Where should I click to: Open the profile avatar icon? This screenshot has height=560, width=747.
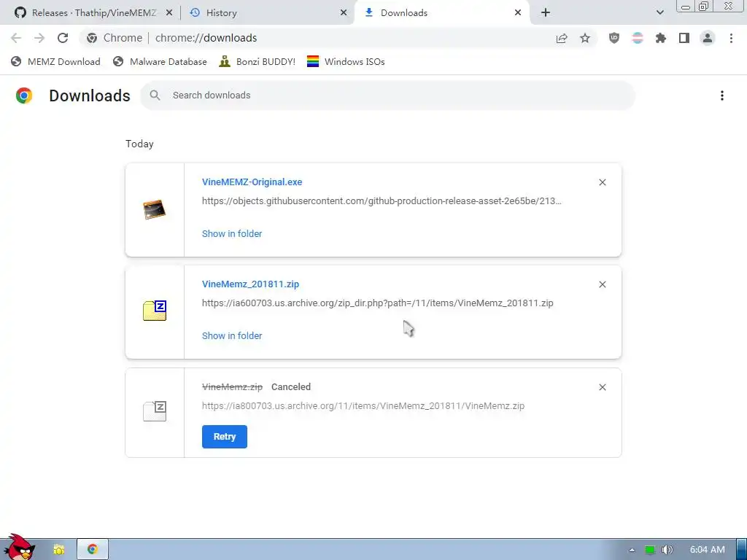point(708,38)
